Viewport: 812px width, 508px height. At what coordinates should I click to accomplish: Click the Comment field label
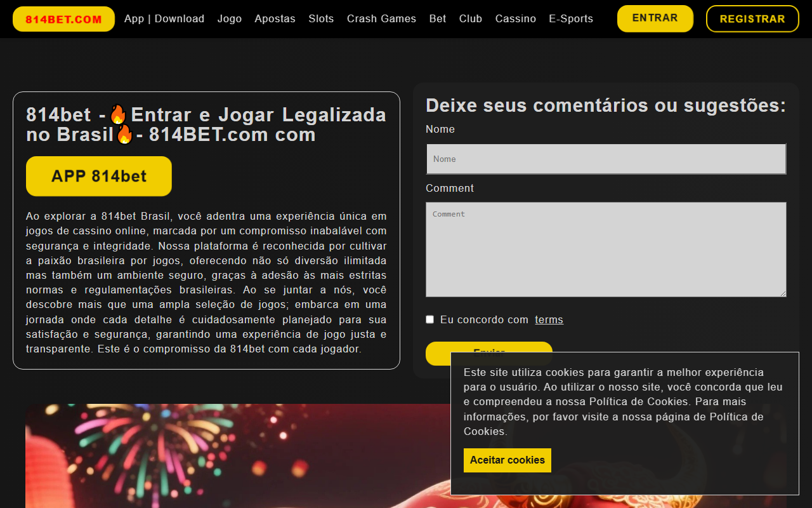pos(450,189)
